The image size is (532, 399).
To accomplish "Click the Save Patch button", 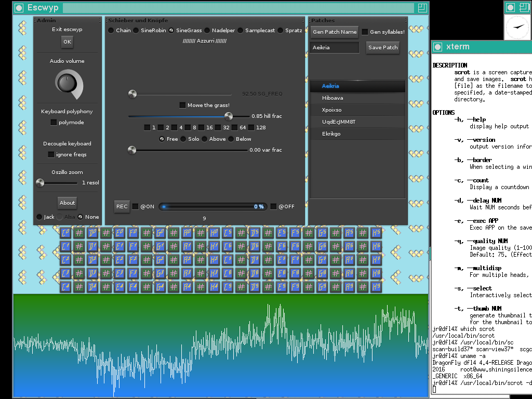I will pyautogui.click(x=383, y=47).
